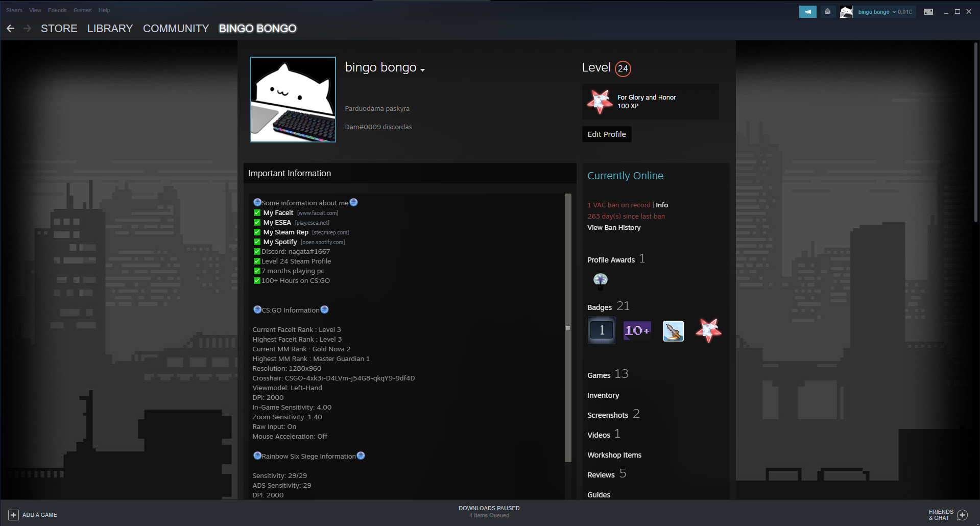Image resolution: width=980 pixels, height=526 pixels.
Task: Open the Reviews 5 link
Action: click(607, 474)
